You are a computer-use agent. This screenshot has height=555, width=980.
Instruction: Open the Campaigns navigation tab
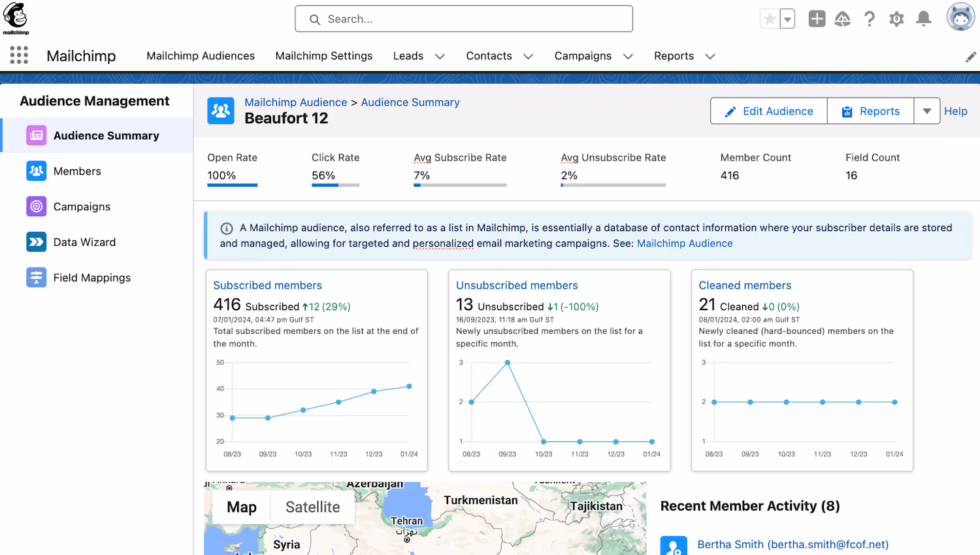coord(583,56)
